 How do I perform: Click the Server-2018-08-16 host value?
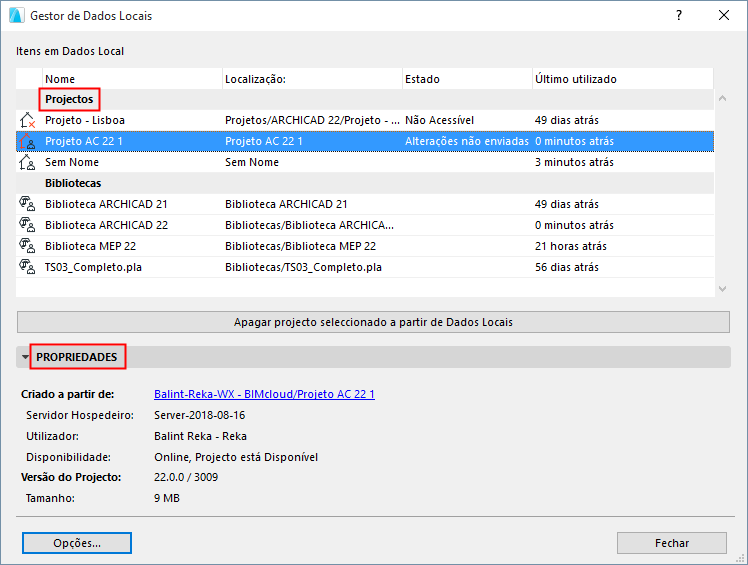point(199,415)
